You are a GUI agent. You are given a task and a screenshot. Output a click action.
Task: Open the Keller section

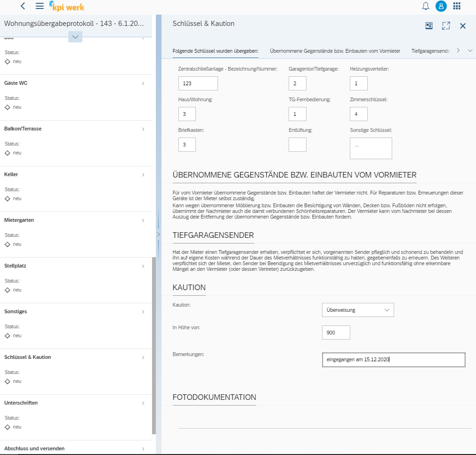tap(76, 189)
